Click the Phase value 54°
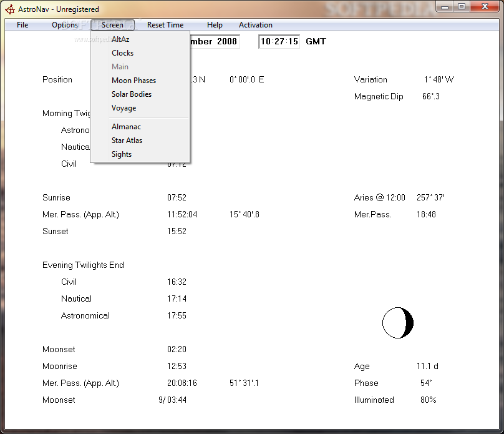 coord(426,383)
